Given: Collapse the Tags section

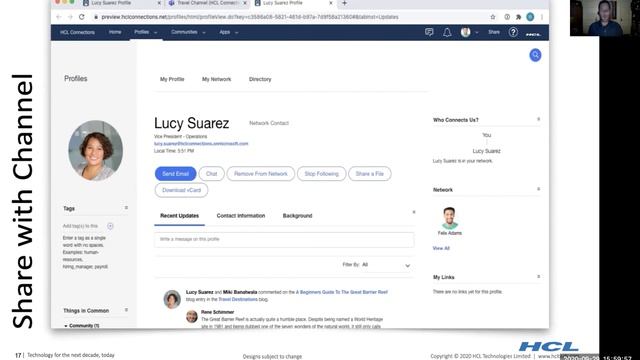Looking at the screenshot, I should [x=126, y=208].
